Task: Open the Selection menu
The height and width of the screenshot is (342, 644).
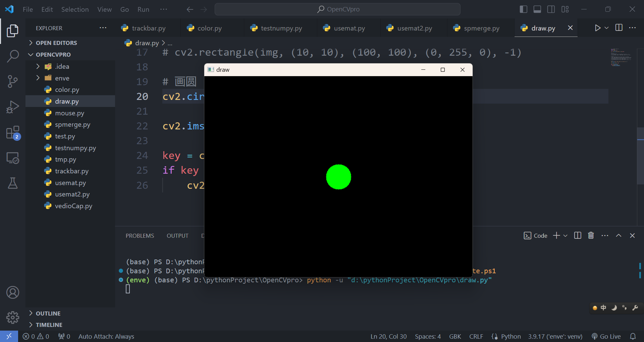Action: pos(75,9)
